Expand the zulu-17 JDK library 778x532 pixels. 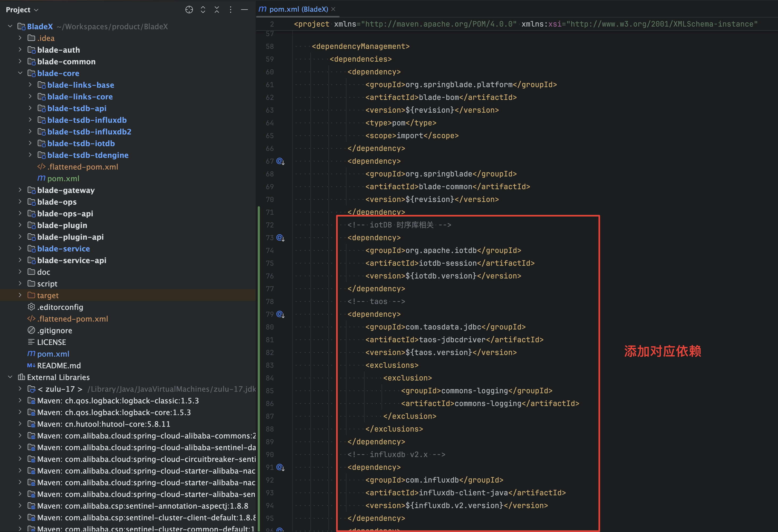[x=20, y=389]
